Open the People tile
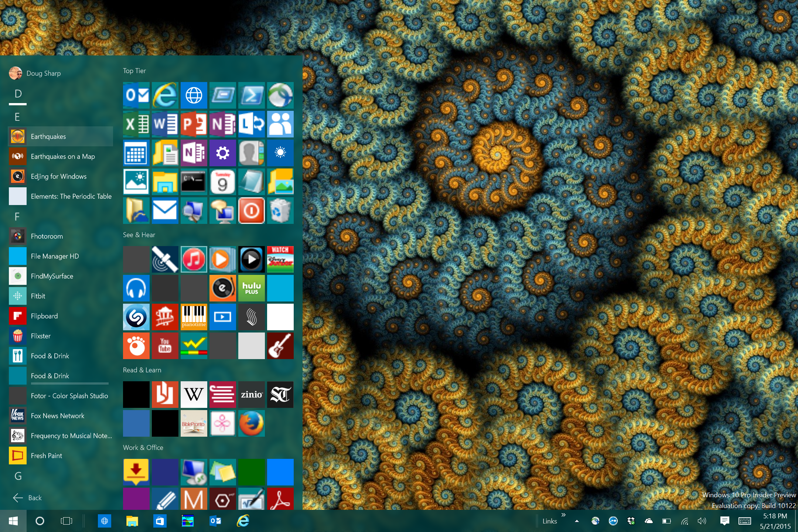The width and height of the screenshot is (798, 532). [x=280, y=124]
